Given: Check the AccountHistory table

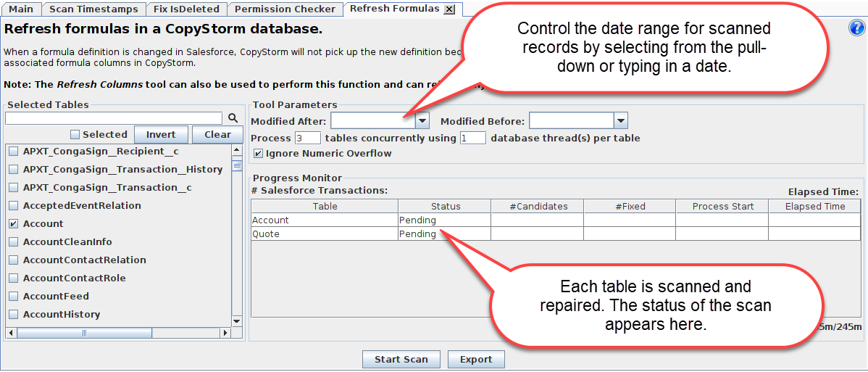Looking at the screenshot, I should [x=13, y=314].
